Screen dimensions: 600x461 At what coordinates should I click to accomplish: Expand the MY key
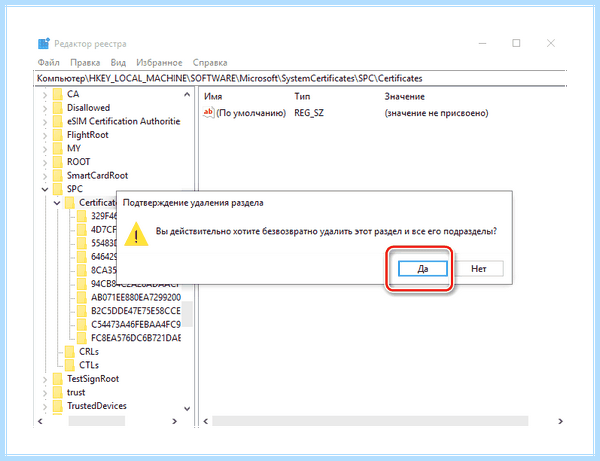click(45, 149)
